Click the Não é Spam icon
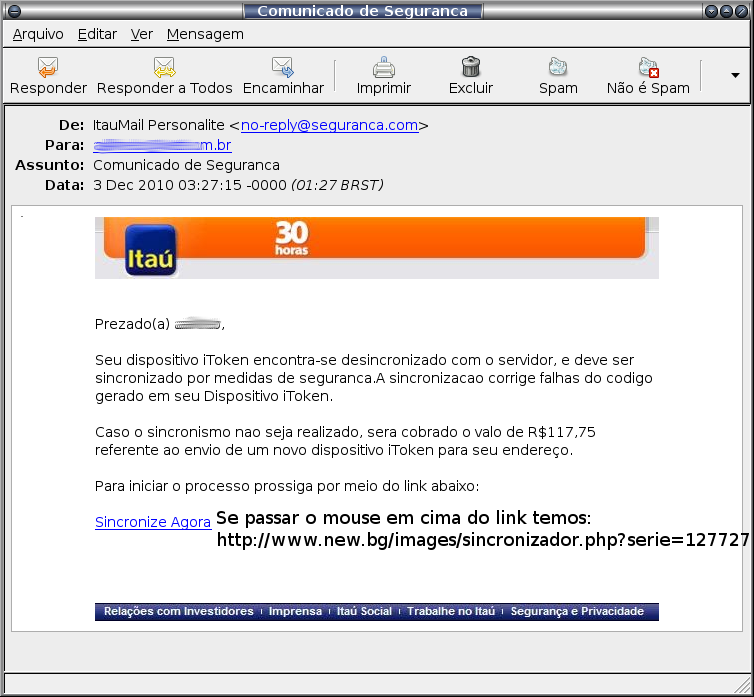754x697 pixels. (648, 67)
